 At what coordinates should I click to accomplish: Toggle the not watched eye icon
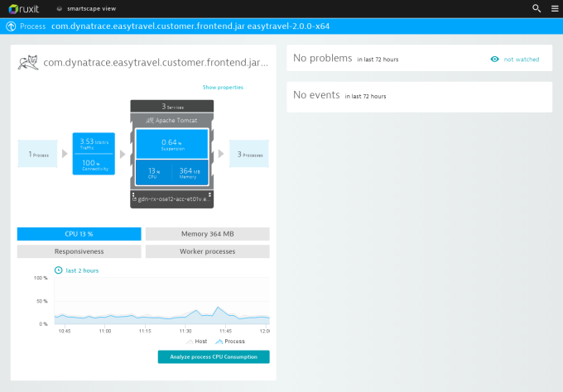(495, 60)
